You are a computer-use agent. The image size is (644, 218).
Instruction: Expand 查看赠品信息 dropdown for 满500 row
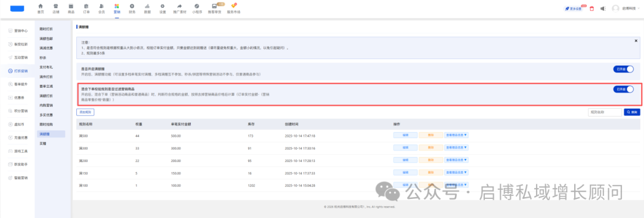(x=456, y=135)
